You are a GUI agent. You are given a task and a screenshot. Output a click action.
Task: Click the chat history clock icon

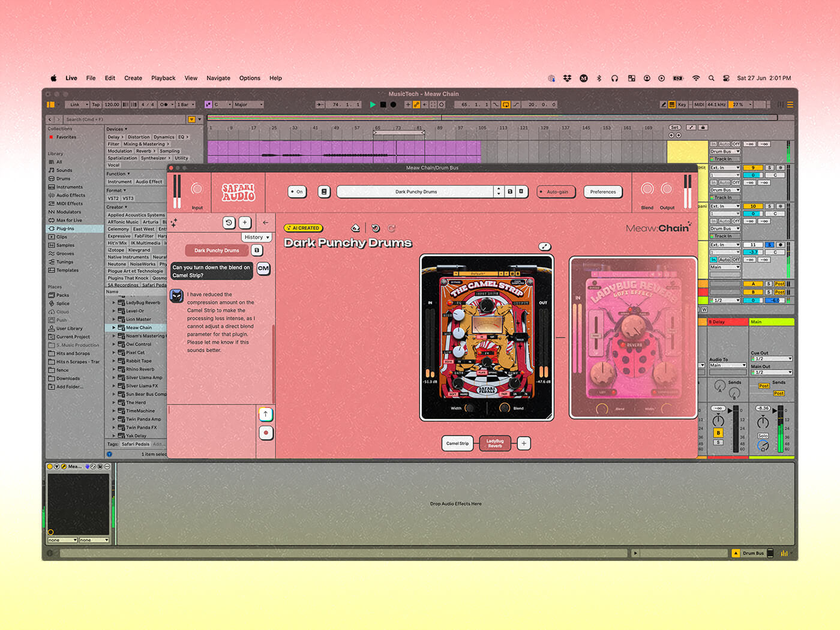229,223
